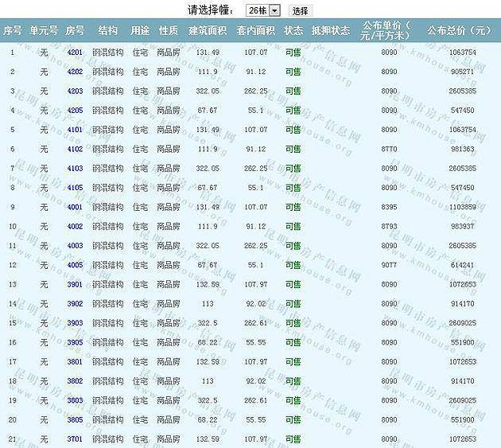Open room 3903 details
The height and width of the screenshot is (448, 501).
(75, 323)
